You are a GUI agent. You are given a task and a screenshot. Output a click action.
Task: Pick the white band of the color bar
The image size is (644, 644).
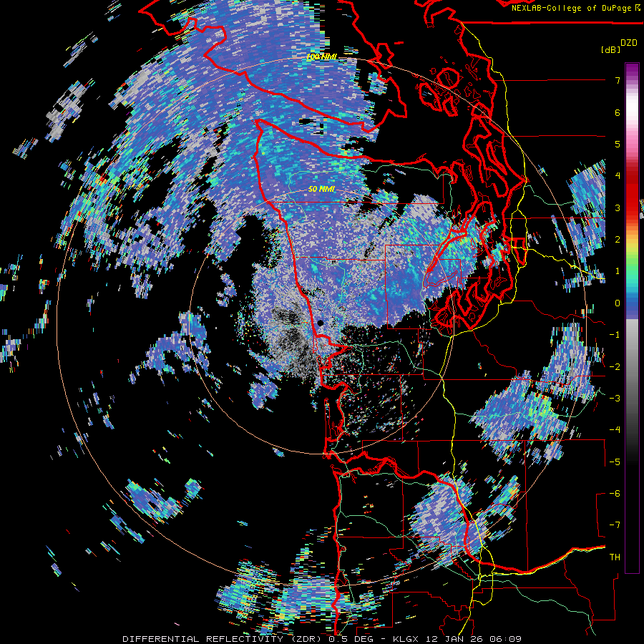pyautogui.click(x=632, y=107)
